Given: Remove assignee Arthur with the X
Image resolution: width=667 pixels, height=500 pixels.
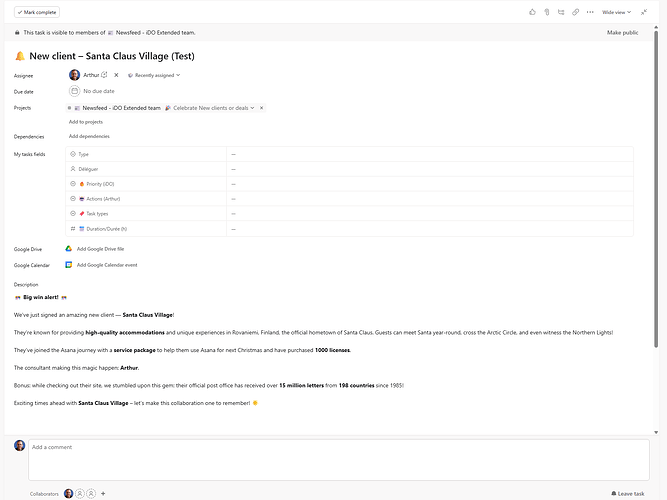Looking at the screenshot, I should [116, 75].
